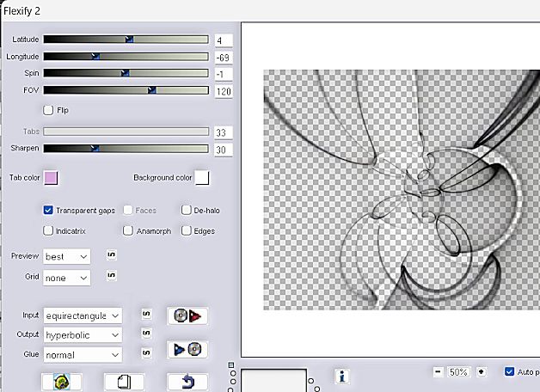Click the Tab color swatch
The image size is (540, 392).
pos(51,178)
